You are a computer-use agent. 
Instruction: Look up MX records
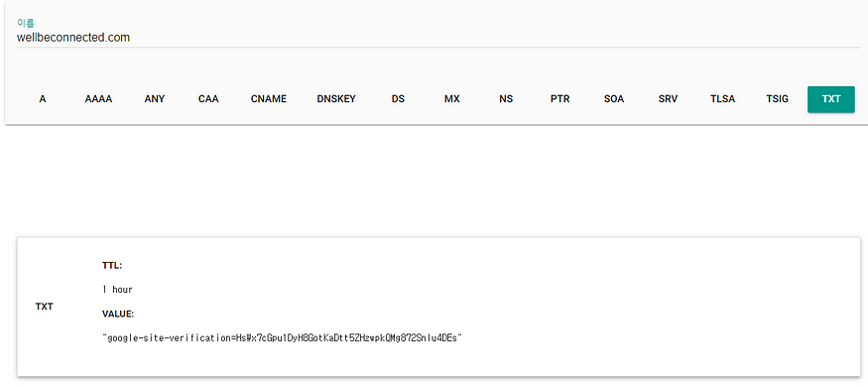(452, 99)
